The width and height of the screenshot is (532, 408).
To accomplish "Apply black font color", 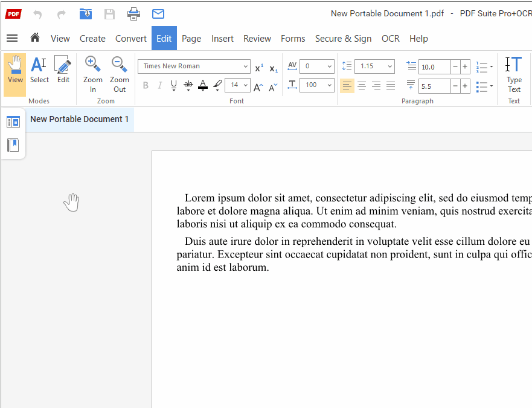I will point(202,85).
